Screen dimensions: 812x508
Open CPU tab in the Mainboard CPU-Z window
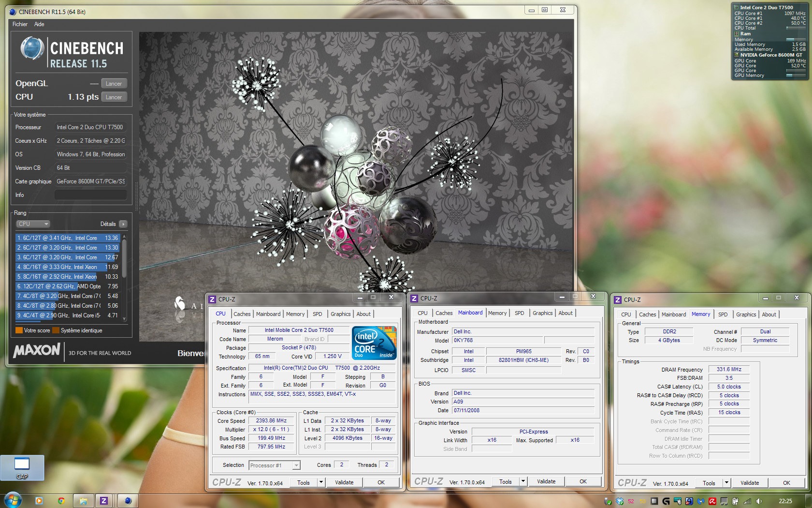pos(422,313)
